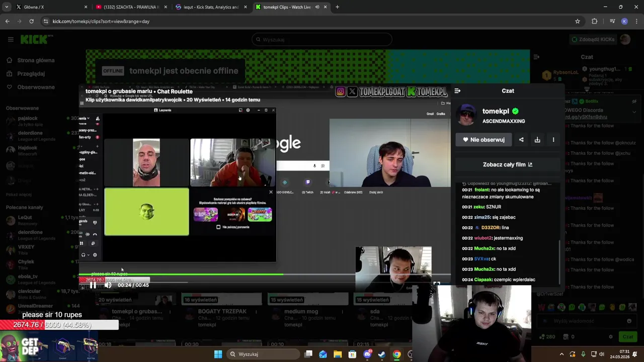Viewport: 644px width, 362px height.
Task: Show hidden system tray icons
Action: pos(562,354)
